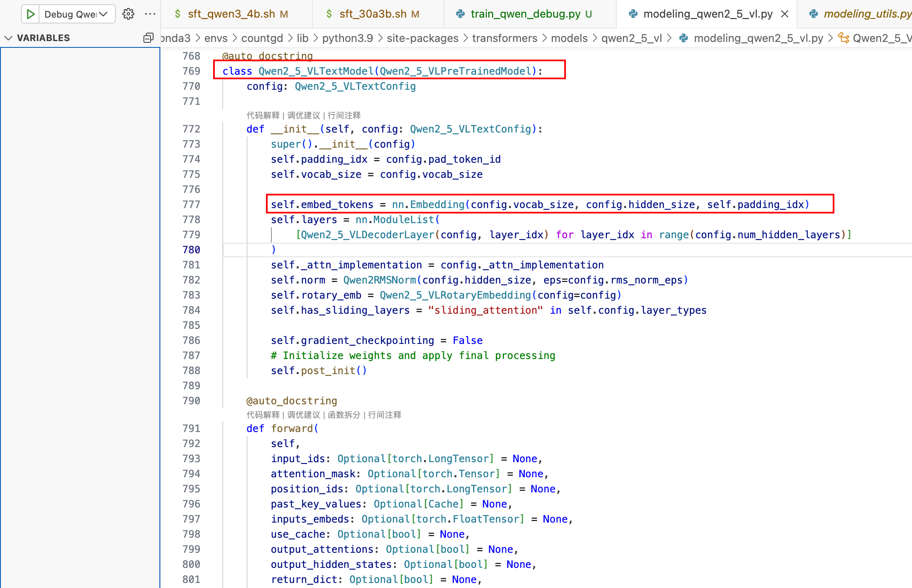Open the debug view more actions ellipsis
The height and width of the screenshot is (588, 912).
coord(150,14)
